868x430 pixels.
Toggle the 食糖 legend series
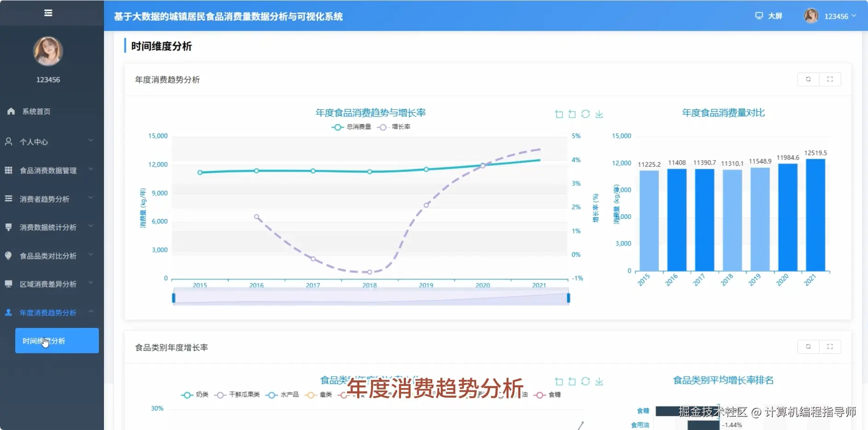point(547,395)
